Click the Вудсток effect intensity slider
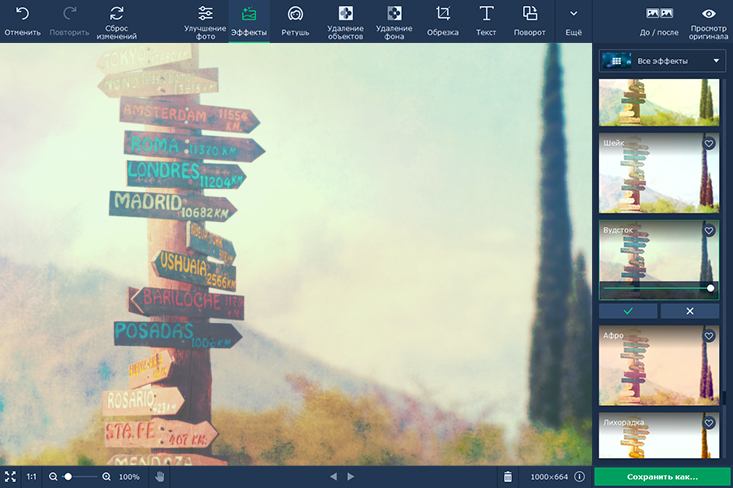Viewport: 733px width, 488px height. click(x=657, y=288)
